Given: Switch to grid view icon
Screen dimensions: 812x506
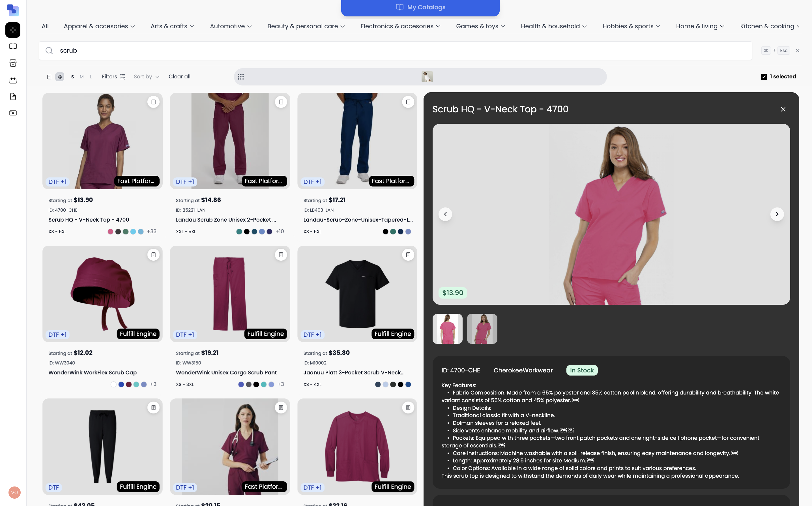Looking at the screenshot, I should pos(60,77).
